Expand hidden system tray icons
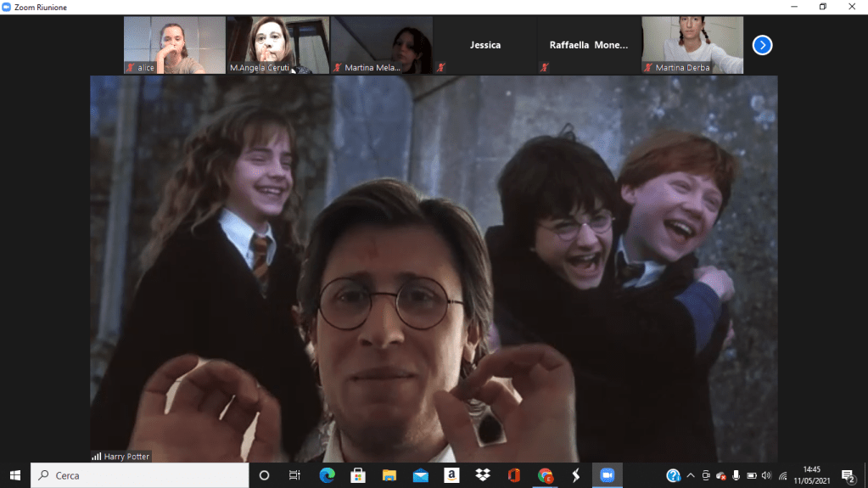 coord(691,475)
